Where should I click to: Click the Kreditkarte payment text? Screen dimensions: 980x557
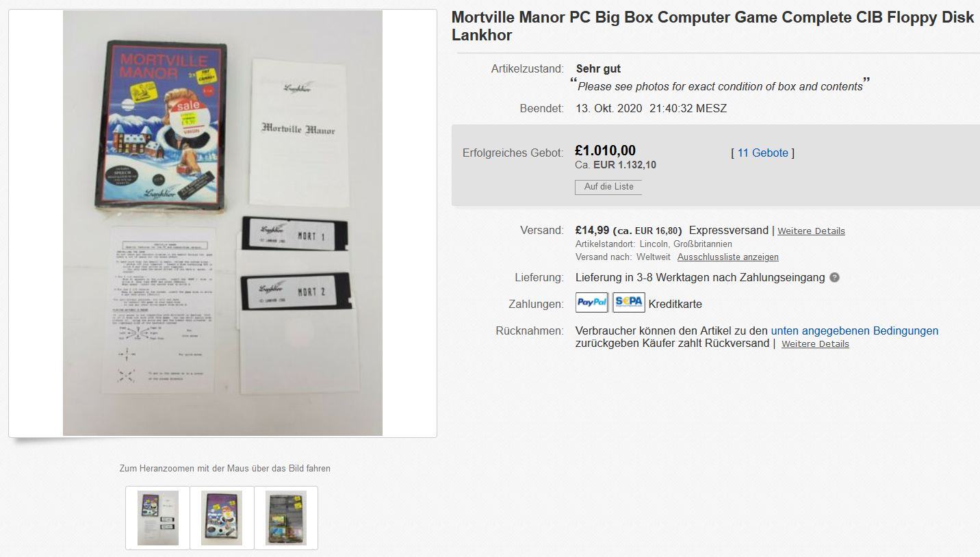click(x=675, y=304)
